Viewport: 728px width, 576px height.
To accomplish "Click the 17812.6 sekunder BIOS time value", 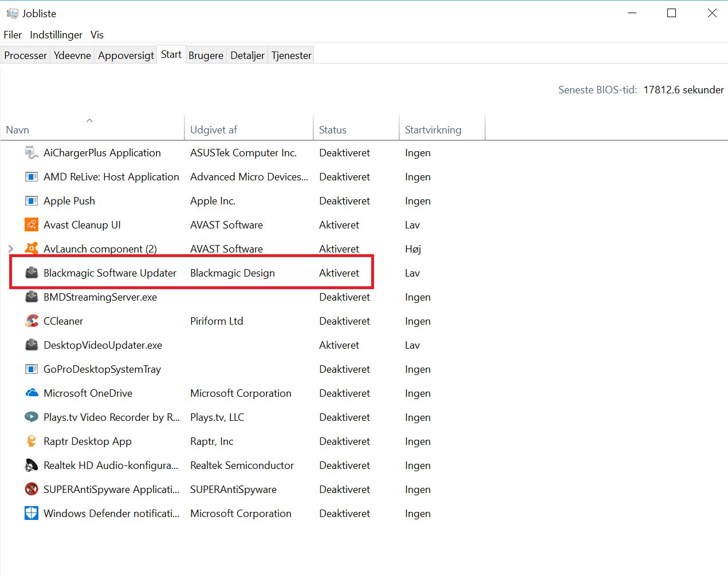I will point(683,90).
